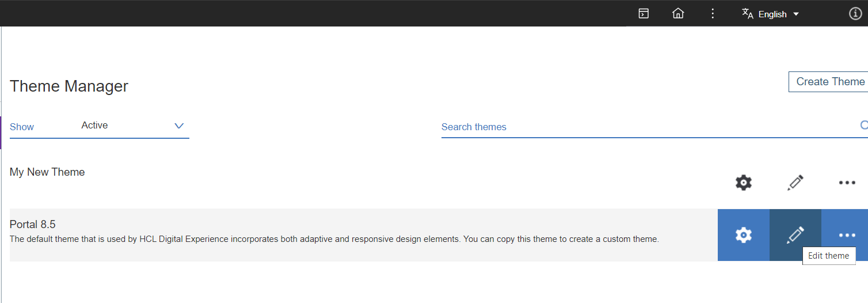The height and width of the screenshot is (303, 868).
Task: Open settings gear for Portal 8.5
Action: [744, 235]
